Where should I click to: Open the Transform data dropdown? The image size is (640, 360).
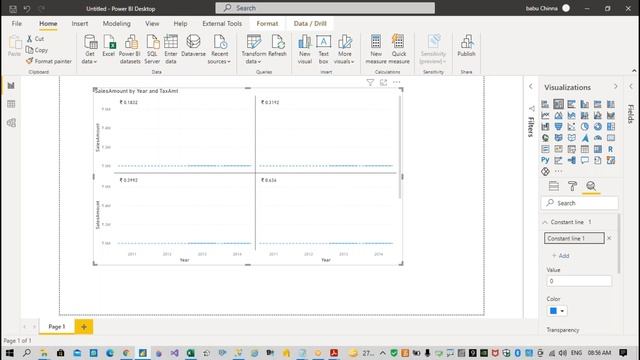tap(253, 49)
